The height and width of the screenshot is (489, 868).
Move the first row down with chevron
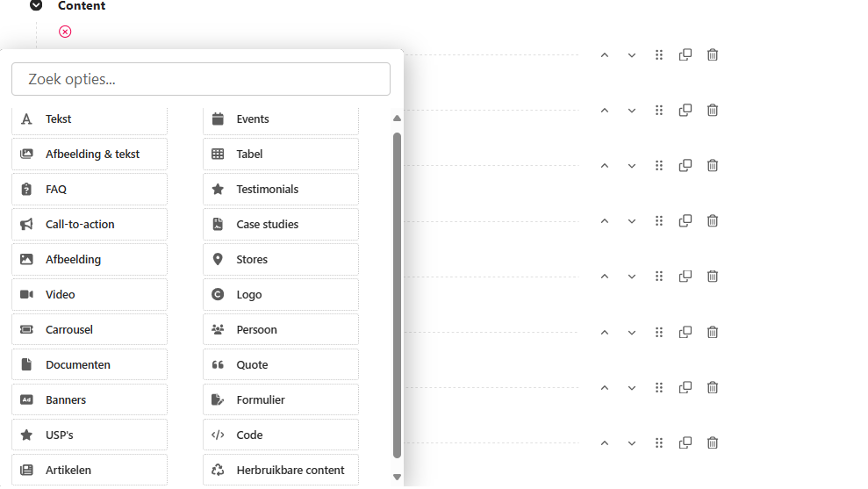click(x=632, y=55)
